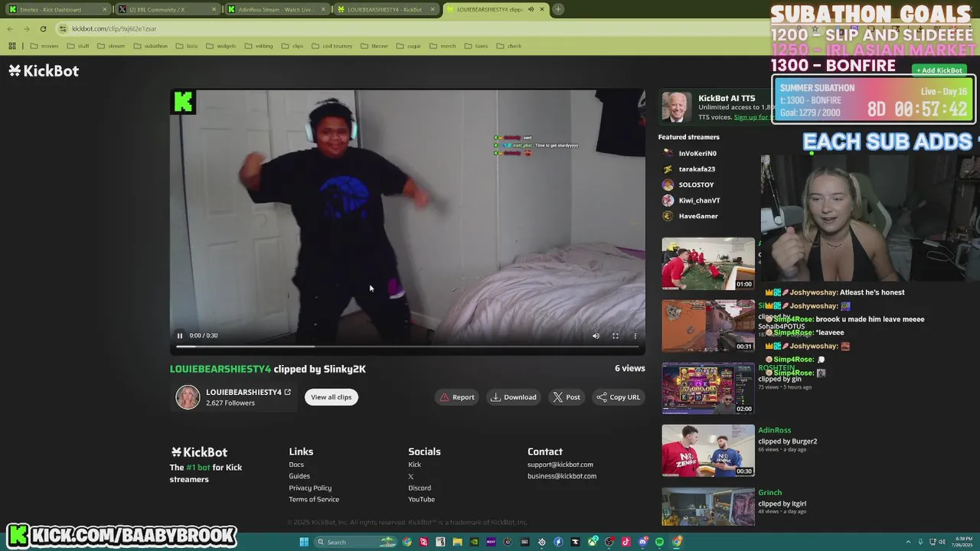Screen dimensions: 980x551
Task: Open the 02:00 slots clip thumbnail
Action: (x=708, y=389)
